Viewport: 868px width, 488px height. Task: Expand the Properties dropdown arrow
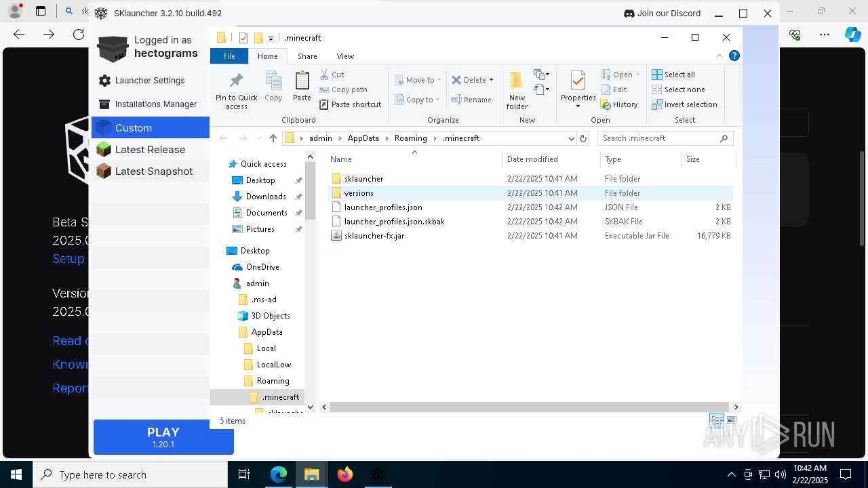(x=578, y=106)
